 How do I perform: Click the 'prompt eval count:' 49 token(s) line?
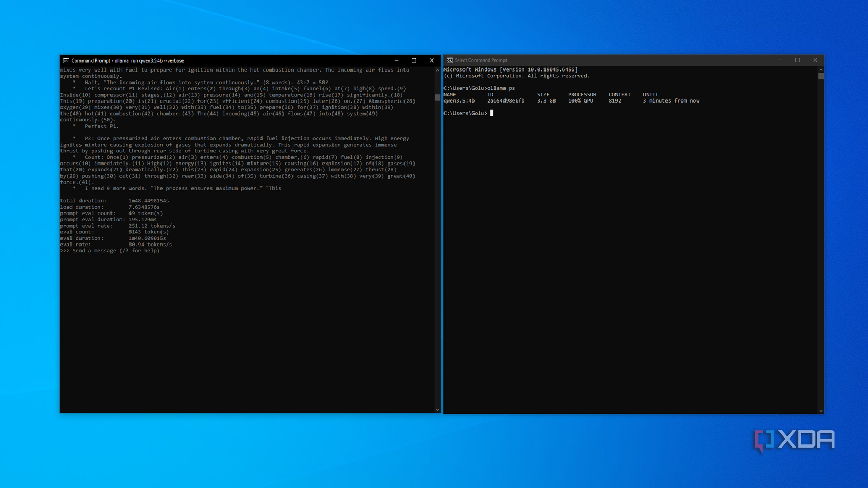[112, 213]
